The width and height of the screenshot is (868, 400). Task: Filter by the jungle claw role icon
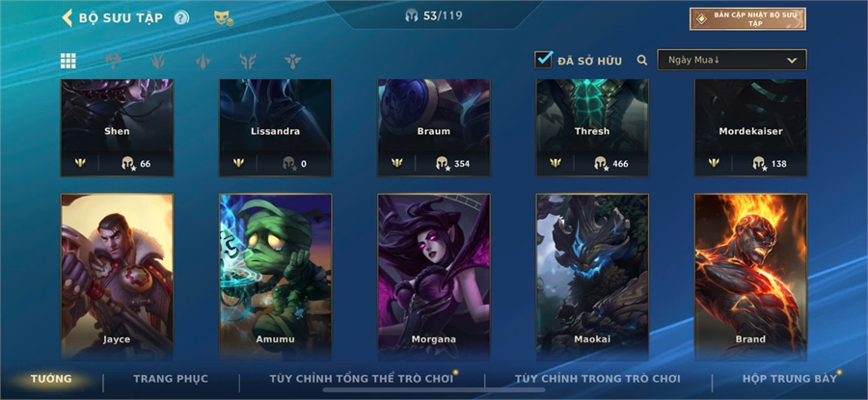[x=158, y=61]
